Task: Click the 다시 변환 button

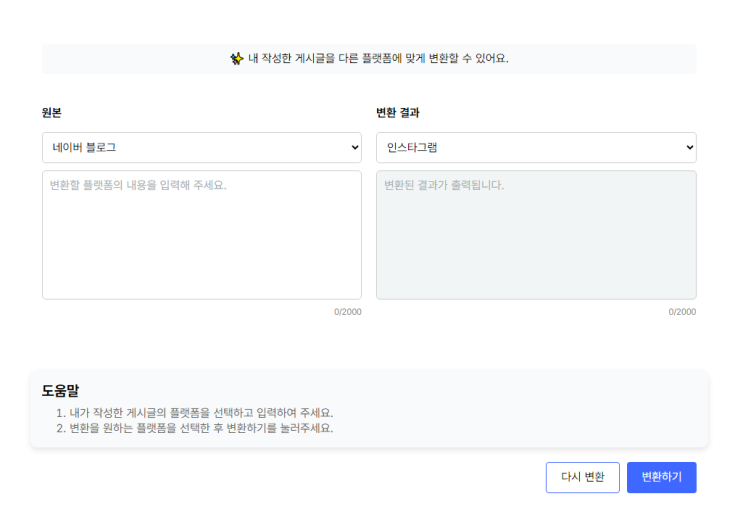Action: [582, 477]
